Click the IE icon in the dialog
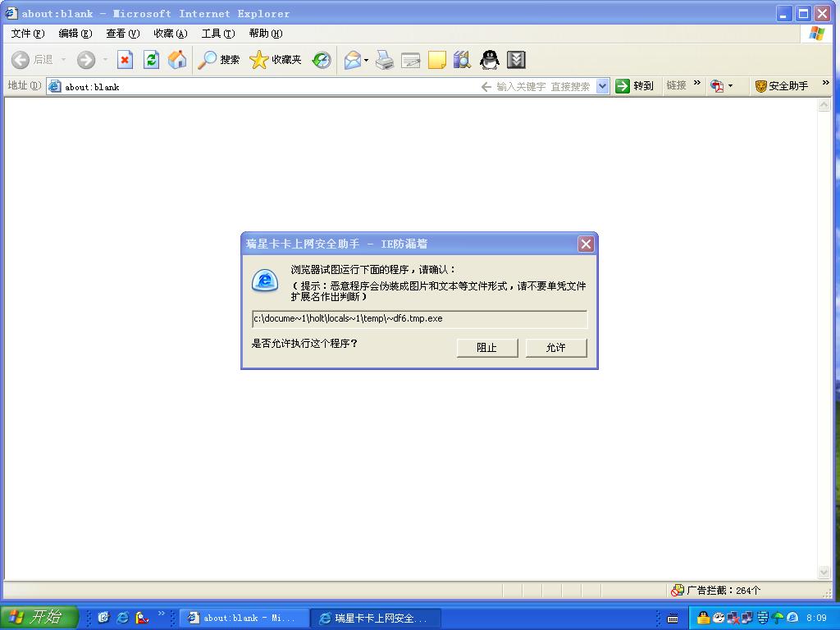The height and width of the screenshot is (630, 840). [x=265, y=281]
